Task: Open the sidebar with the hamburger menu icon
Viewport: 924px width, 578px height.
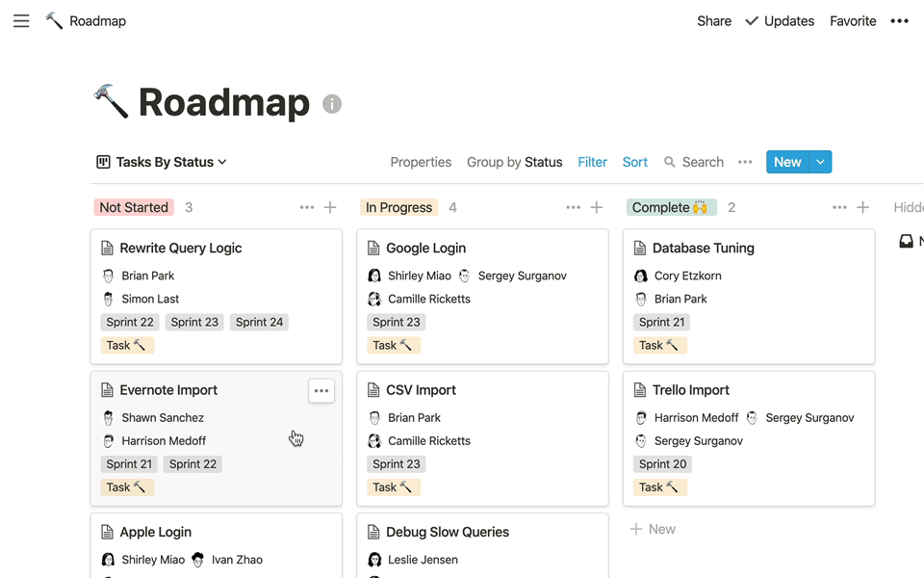Action: tap(21, 20)
